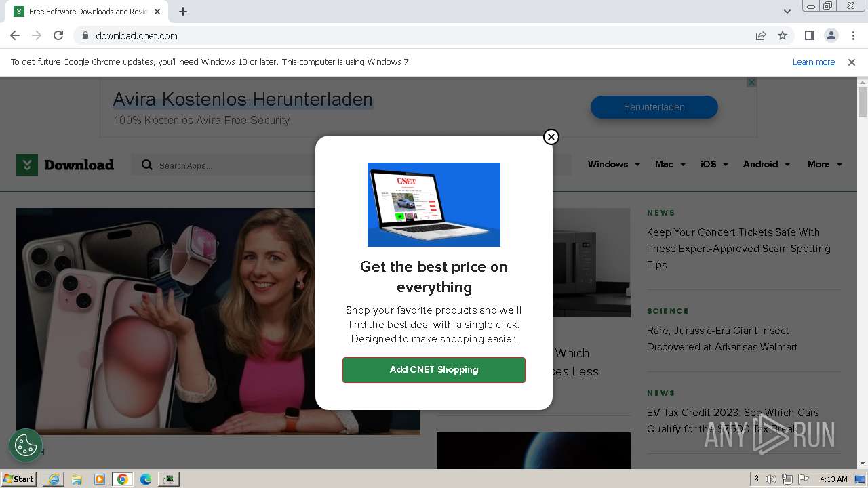Launch Internet Explorer from taskbar

pos(54,479)
